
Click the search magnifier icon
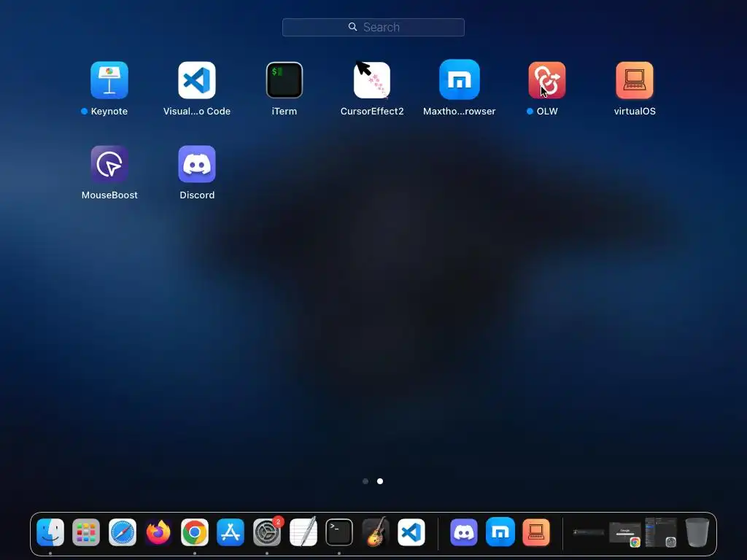352,27
